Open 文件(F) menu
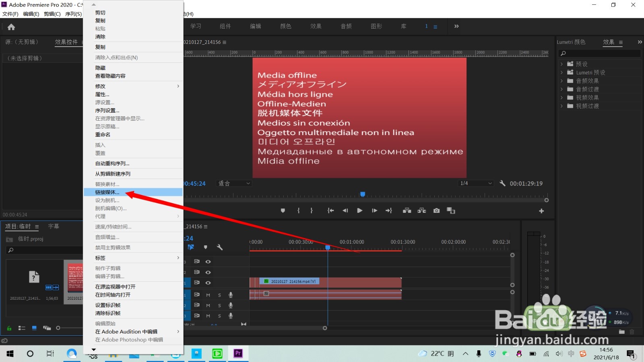The width and height of the screenshot is (644, 362). [x=10, y=14]
